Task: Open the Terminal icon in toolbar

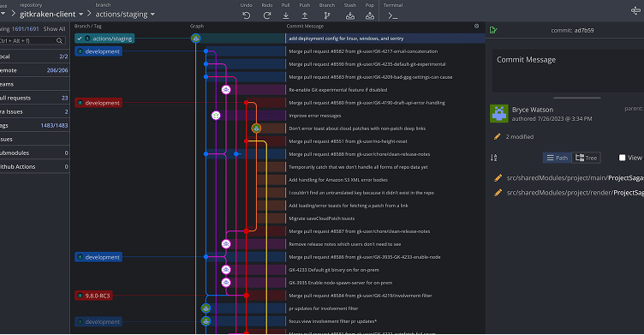Action: coord(392,16)
